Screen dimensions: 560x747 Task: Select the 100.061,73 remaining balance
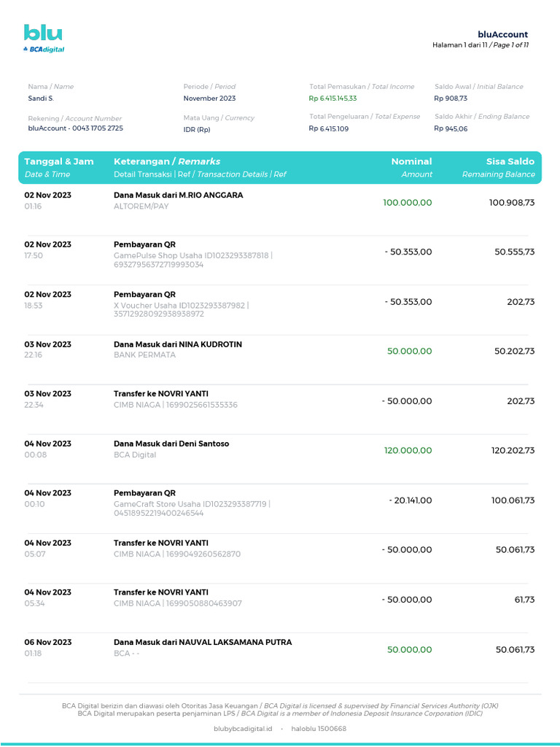pos(513,500)
